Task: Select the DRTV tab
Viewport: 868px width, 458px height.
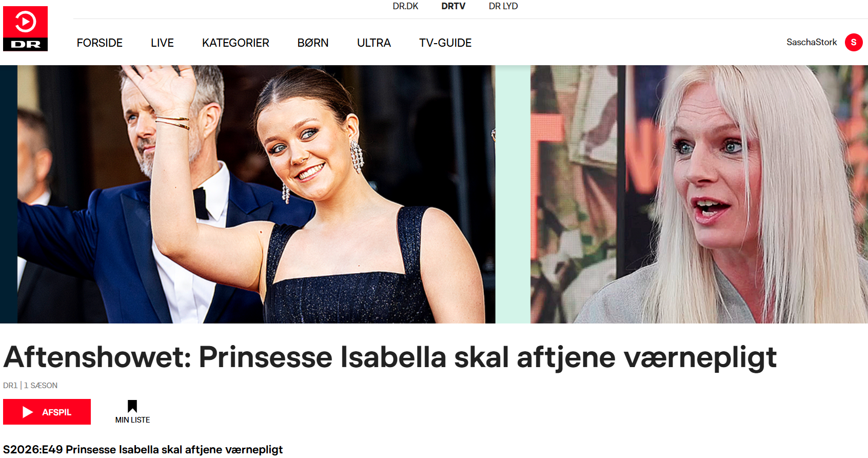Action: click(453, 6)
